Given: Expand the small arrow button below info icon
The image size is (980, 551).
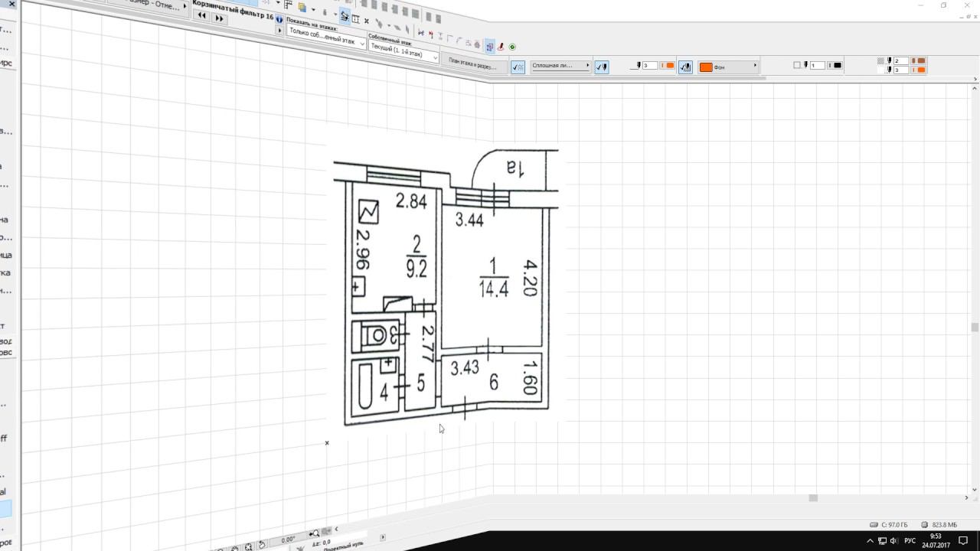Looking at the screenshot, I should tap(279, 31).
